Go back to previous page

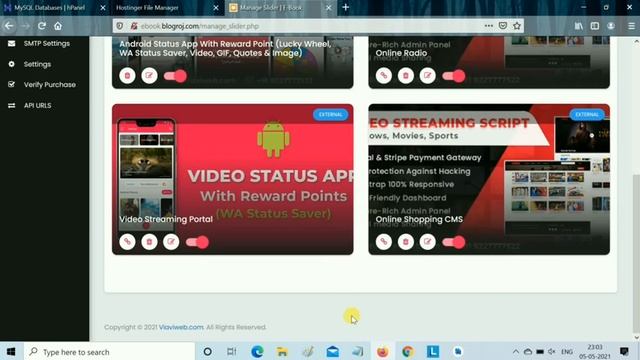9,26
